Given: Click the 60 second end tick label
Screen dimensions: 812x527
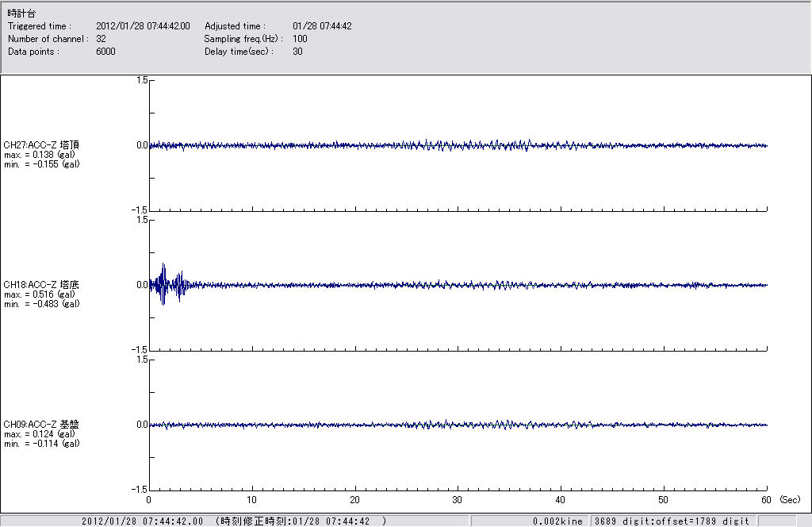Looking at the screenshot, I should click(766, 500).
